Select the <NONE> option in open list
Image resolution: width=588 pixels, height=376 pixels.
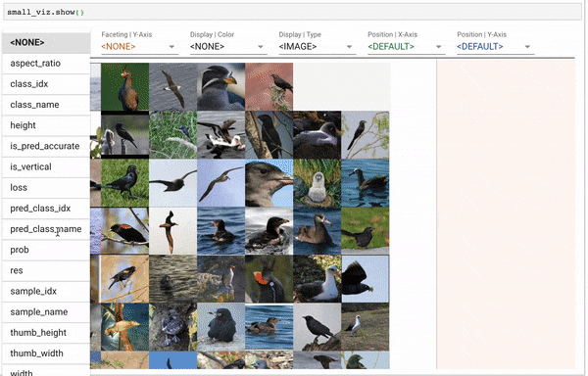click(x=46, y=43)
